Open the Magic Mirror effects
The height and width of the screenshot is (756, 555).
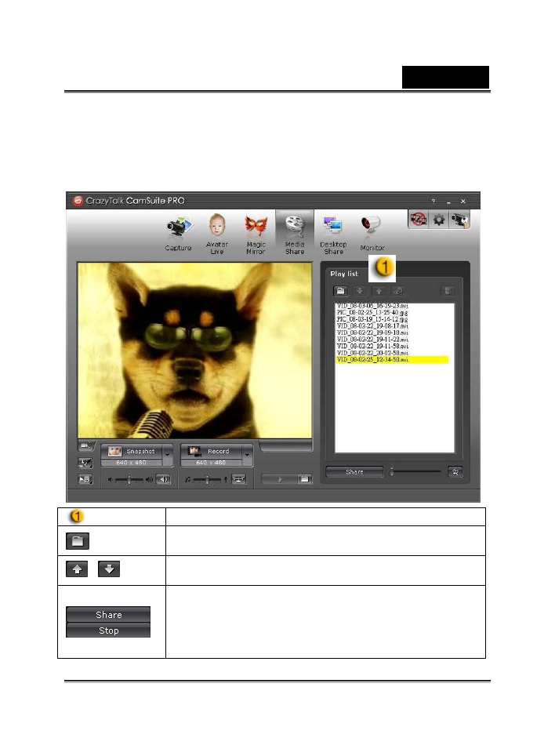point(256,233)
